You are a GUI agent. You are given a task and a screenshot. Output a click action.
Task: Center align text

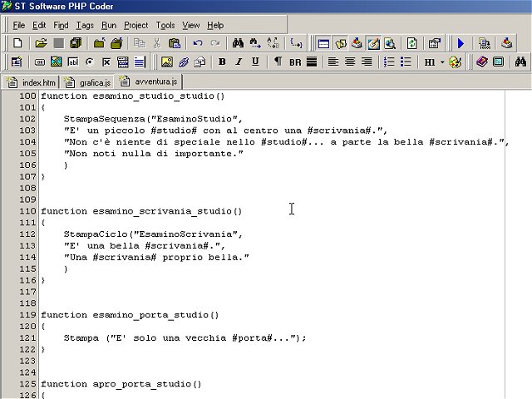pos(350,62)
